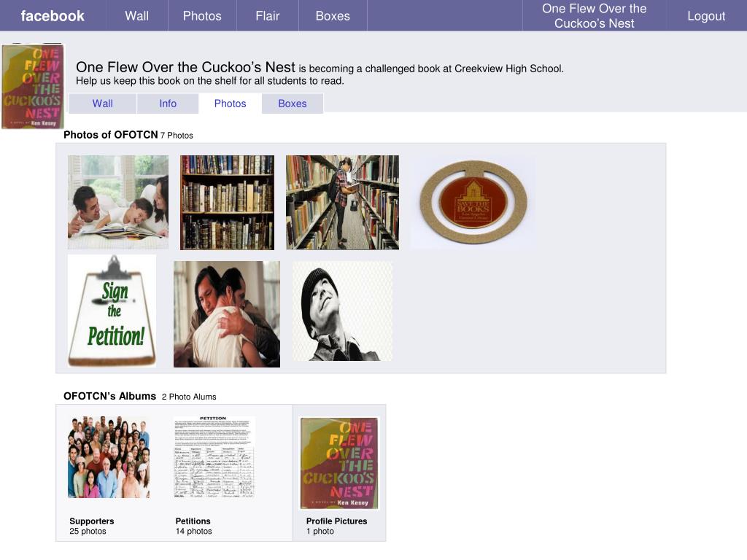Switch to the Info tab
Image resolution: width=747 pixels, height=560 pixels.
(x=168, y=104)
